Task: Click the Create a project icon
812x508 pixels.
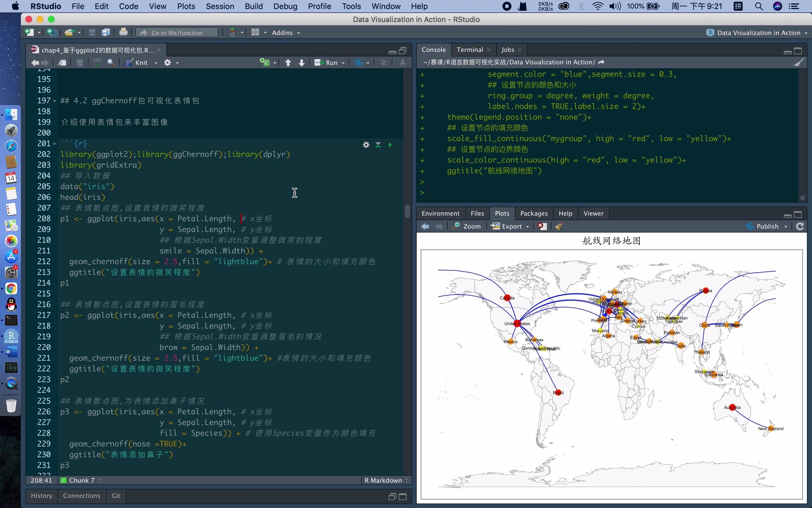Action: (x=52, y=32)
